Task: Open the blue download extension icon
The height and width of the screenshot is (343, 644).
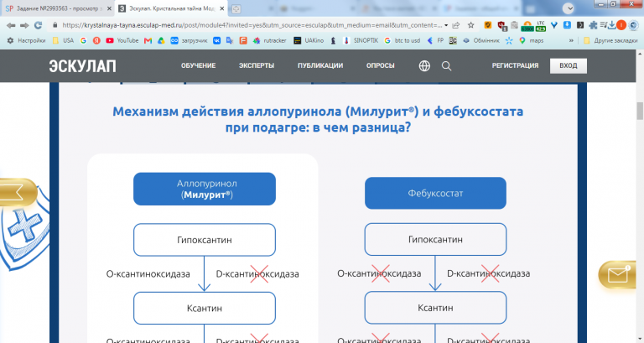Action: [x=567, y=25]
